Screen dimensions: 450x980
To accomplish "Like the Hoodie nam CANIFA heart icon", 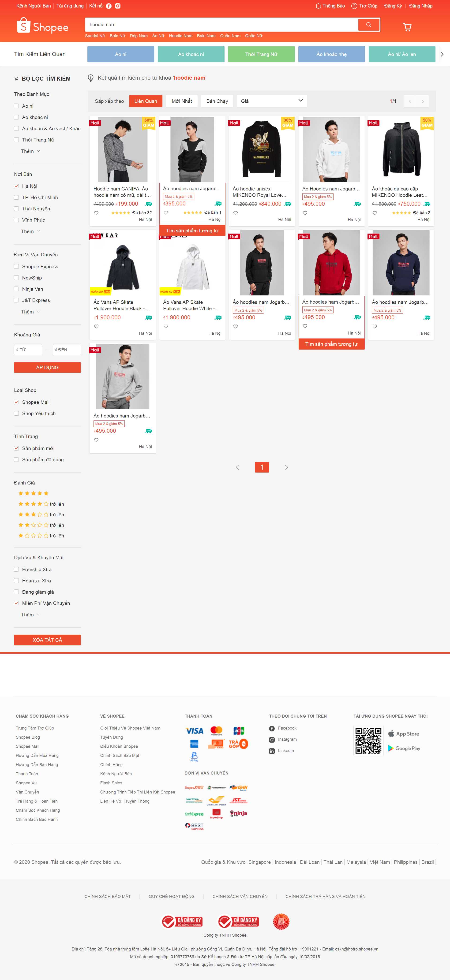I will (96, 213).
